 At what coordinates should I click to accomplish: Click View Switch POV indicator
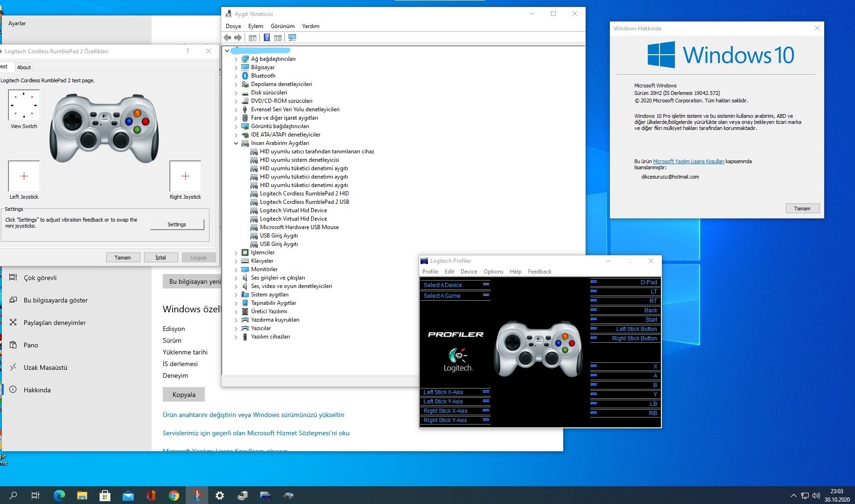coord(24,105)
